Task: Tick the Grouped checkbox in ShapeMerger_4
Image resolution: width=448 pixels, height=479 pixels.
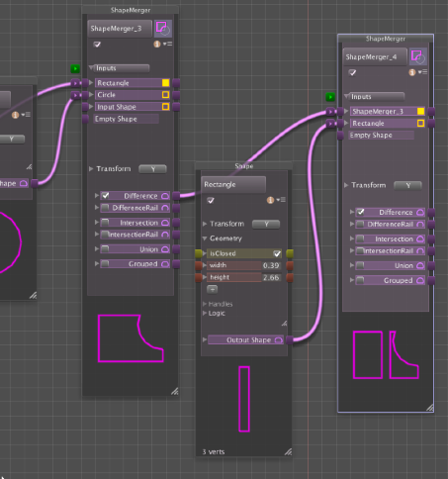Action: (x=360, y=280)
